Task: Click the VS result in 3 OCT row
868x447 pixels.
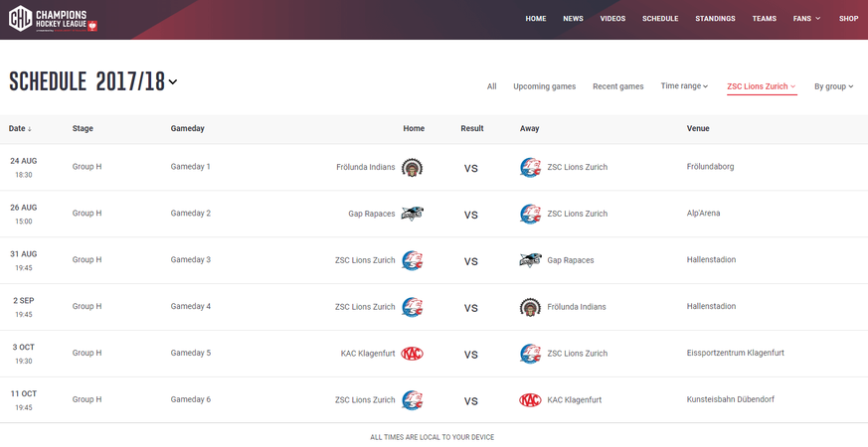Action: (471, 354)
